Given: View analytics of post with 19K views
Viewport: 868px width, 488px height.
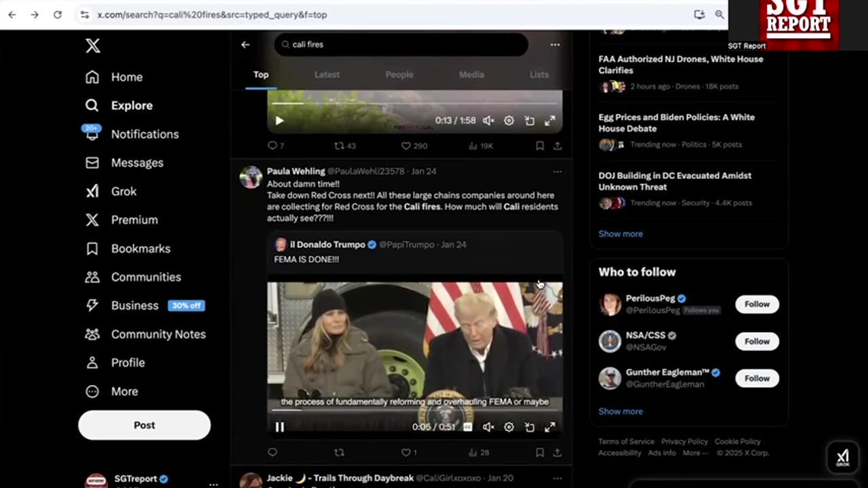Looking at the screenshot, I should point(481,146).
